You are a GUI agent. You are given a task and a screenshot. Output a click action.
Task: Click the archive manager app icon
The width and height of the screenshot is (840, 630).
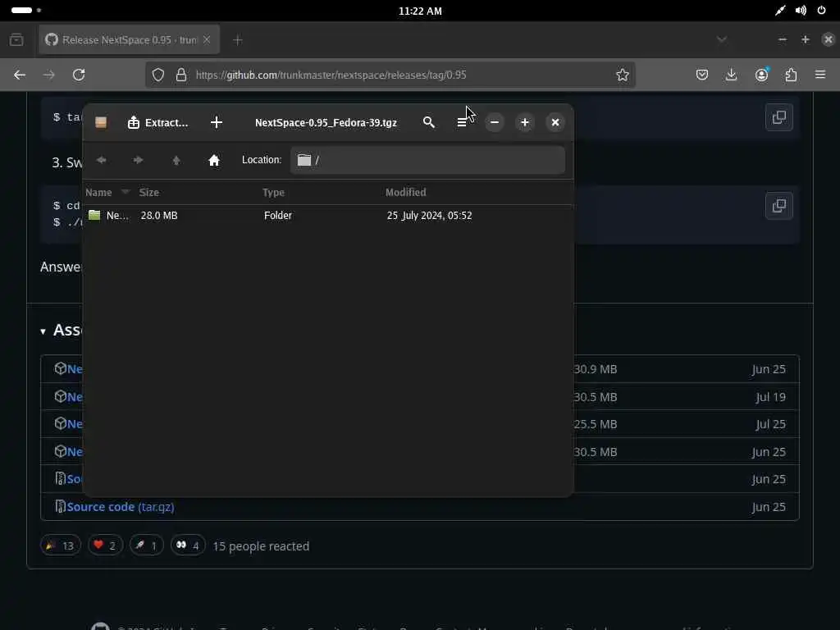pos(101,123)
